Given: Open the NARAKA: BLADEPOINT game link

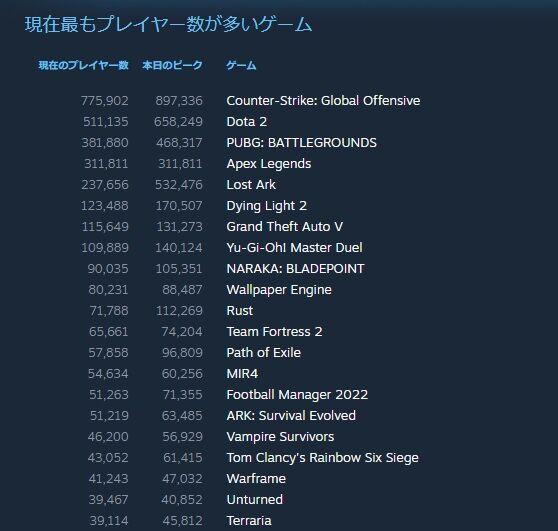Looking at the screenshot, I should [x=295, y=269].
